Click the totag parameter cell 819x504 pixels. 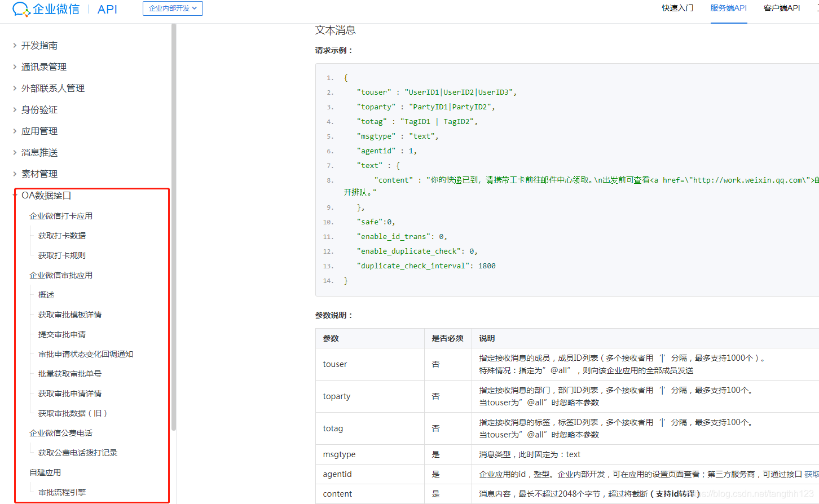point(370,428)
